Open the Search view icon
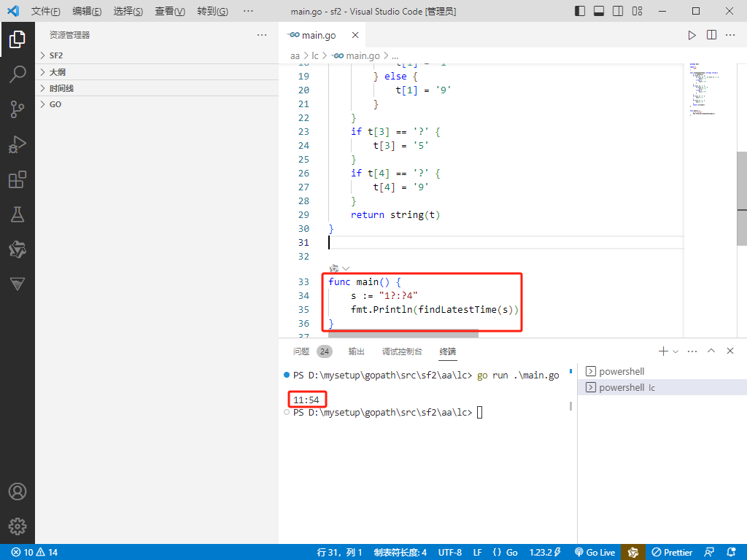 (x=18, y=74)
